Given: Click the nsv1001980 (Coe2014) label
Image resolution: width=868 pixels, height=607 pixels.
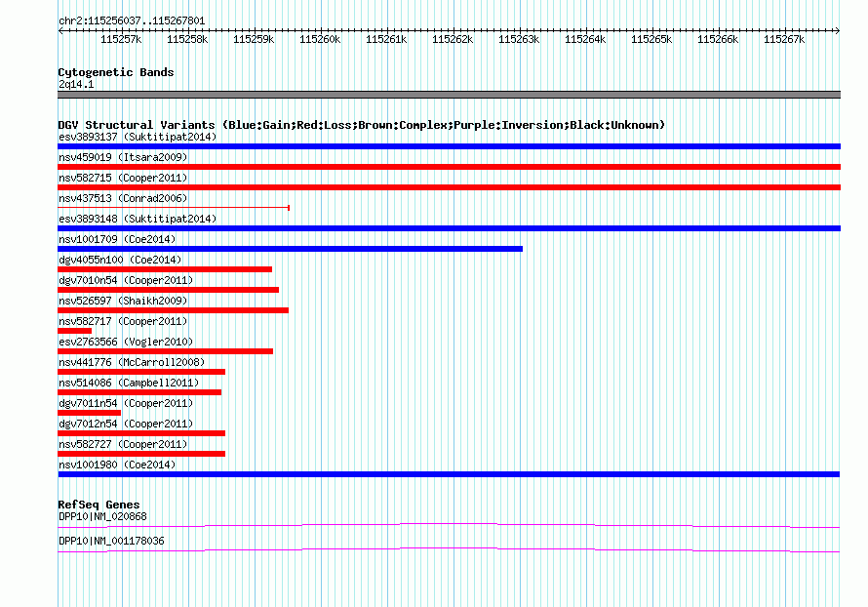Looking at the screenshot, I should [117, 465].
